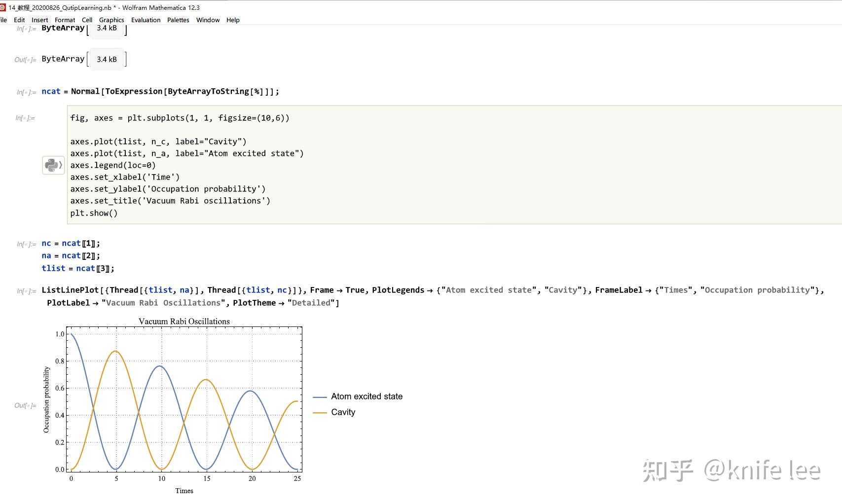Click the Format menu entry

(x=65, y=20)
